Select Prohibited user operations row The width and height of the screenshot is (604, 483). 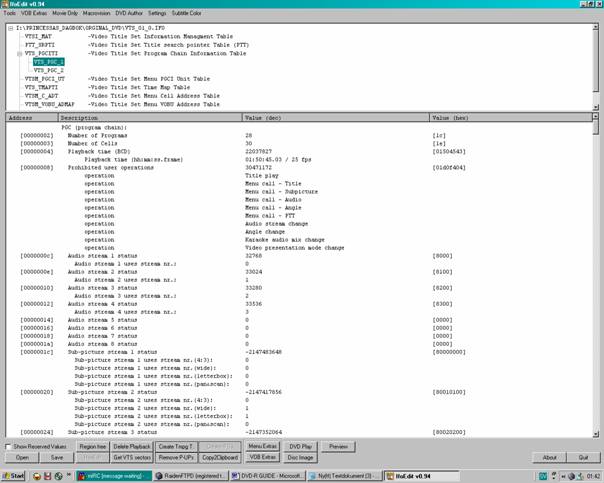[299, 168]
